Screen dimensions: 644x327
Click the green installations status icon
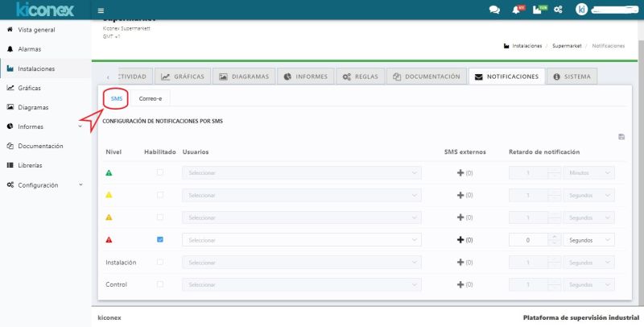point(536,10)
